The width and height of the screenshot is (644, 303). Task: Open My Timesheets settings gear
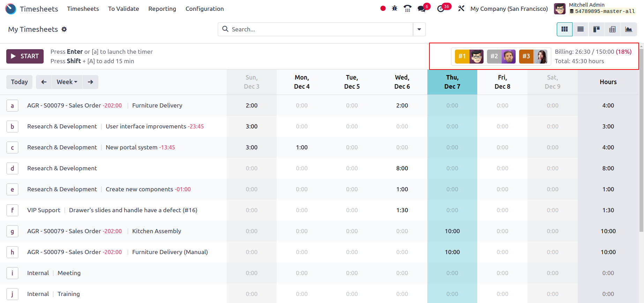[x=64, y=29]
